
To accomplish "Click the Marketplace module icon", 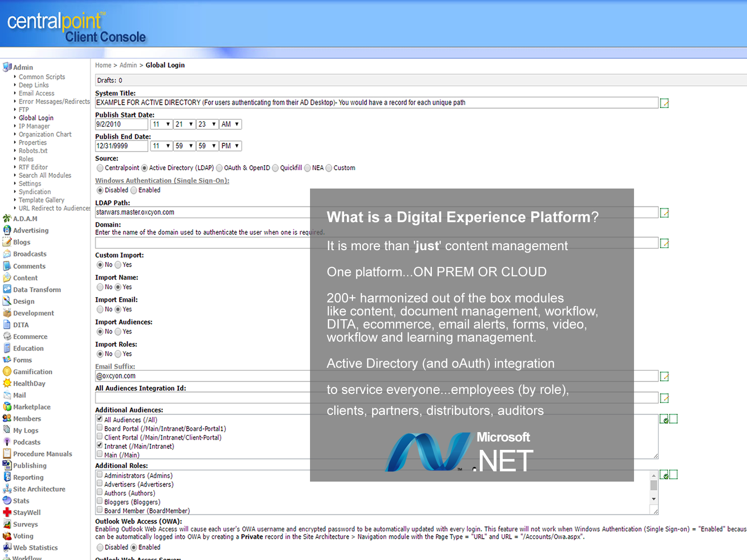I will click(x=7, y=407).
